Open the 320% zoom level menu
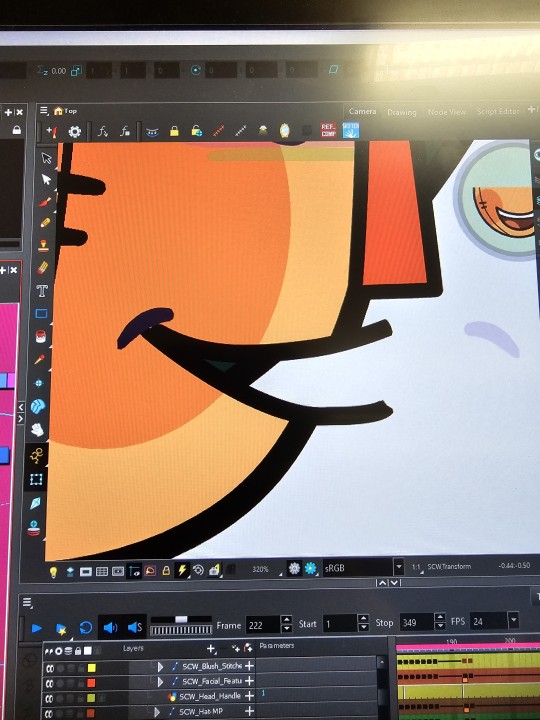Image resolution: width=540 pixels, height=720 pixels. [x=260, y=569]
